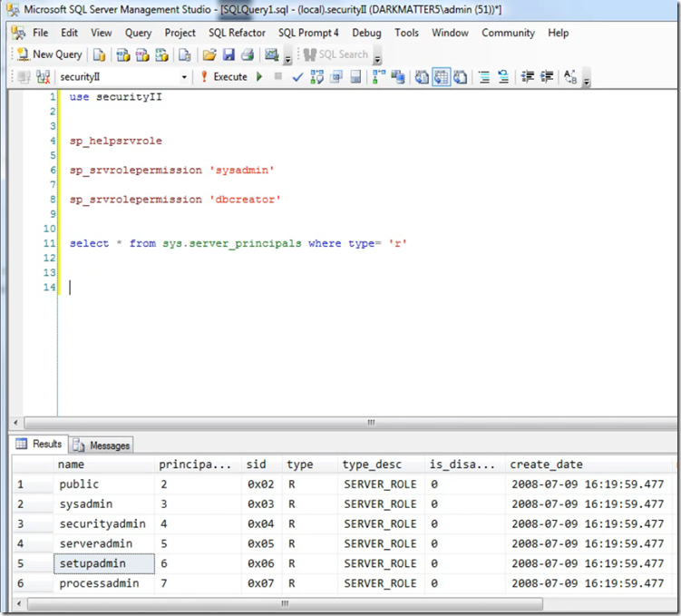Click the SQL Search binoculars button
This screenshot has height=616, width=681.
(x=336, y=54)
